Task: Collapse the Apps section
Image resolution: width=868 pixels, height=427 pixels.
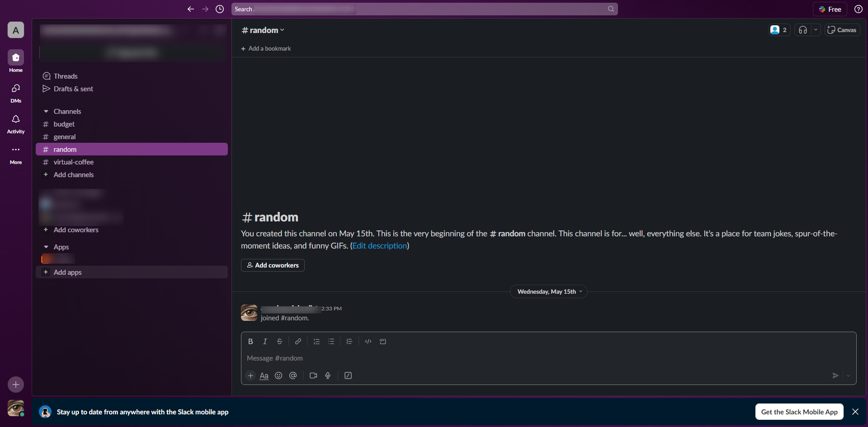Action: 46,247
